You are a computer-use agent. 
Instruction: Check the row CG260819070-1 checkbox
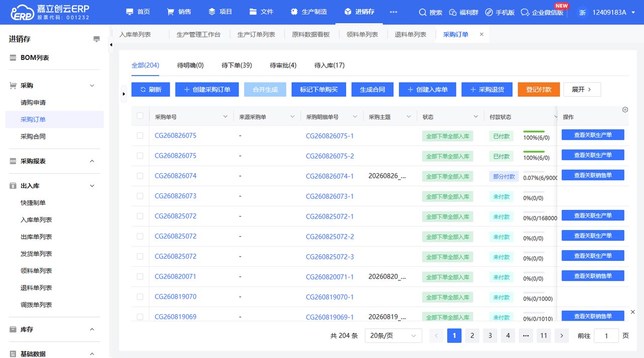tap(140, 297)
